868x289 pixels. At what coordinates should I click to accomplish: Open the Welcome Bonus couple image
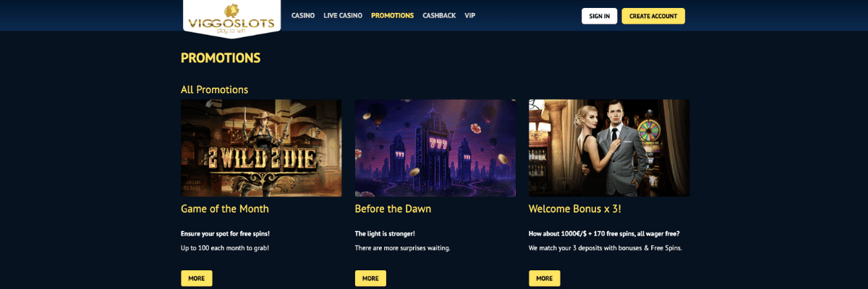click(x=609, y=148)
